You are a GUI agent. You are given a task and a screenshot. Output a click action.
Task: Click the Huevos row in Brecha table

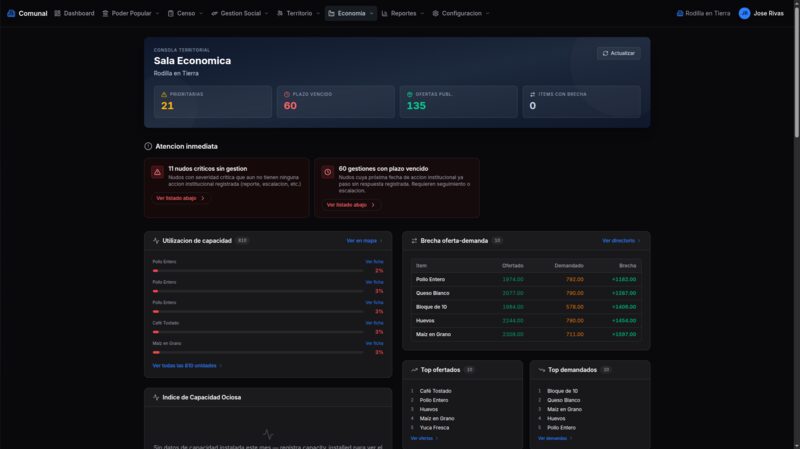tap(526, 321)
